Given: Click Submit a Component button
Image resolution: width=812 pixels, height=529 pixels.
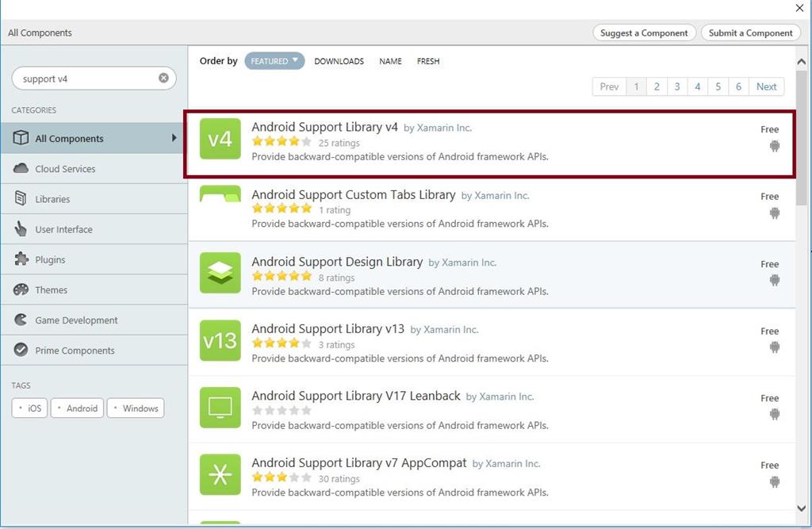Looking at the screenshot, I should pyautogui.click(x=750, y=33).
